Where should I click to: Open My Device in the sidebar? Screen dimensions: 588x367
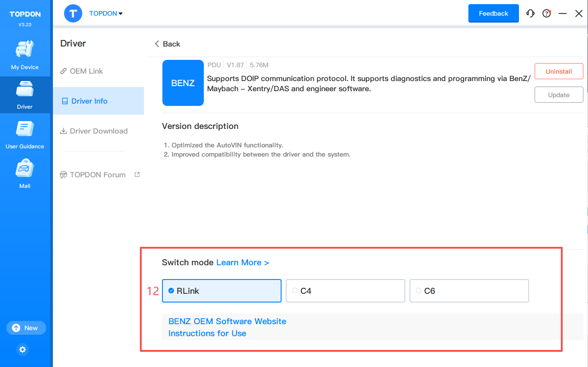point(25,54)
